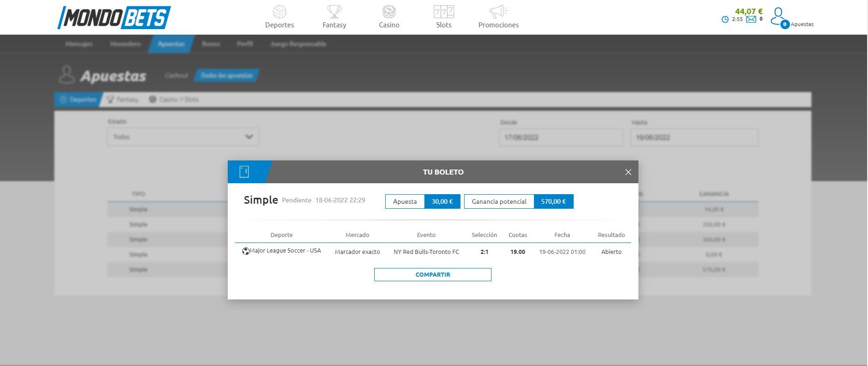Switch to the Cashout sub-tab
Image resolution: width=868 pixels, height=366 pixels.
[176, 75]
